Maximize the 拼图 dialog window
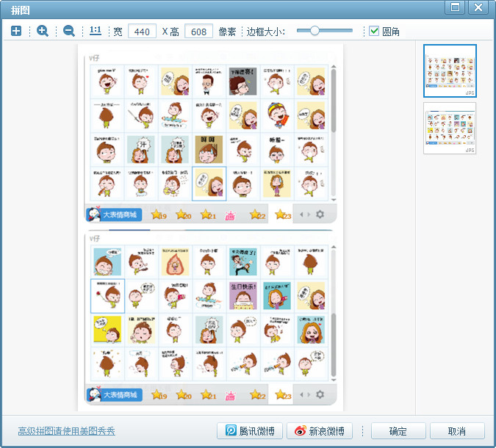The height and width of the screenshot is (448, 496). [456, 7]
